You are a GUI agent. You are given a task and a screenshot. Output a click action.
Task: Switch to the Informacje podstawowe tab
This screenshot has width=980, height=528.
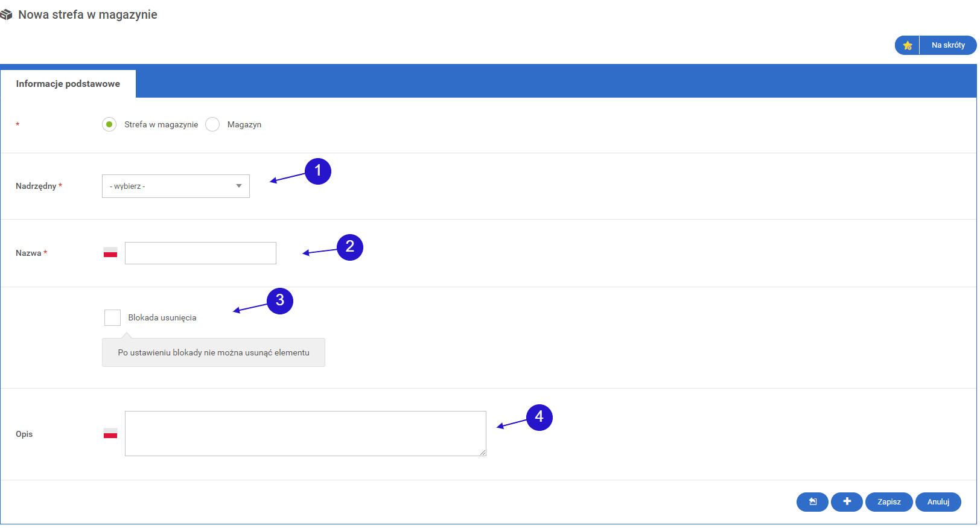click(x=68, y=84)
